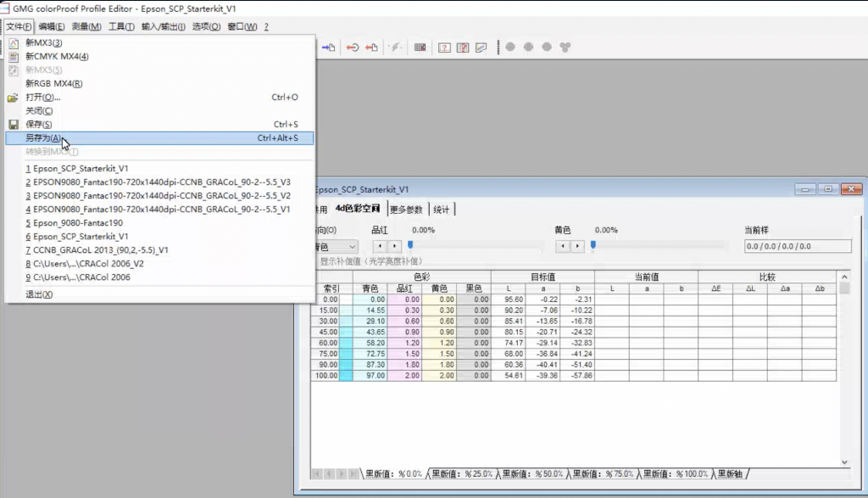Open recent file CRACol 2006_V2
Viewport: 868px width, 498px height.
click(x=159, y=264)
